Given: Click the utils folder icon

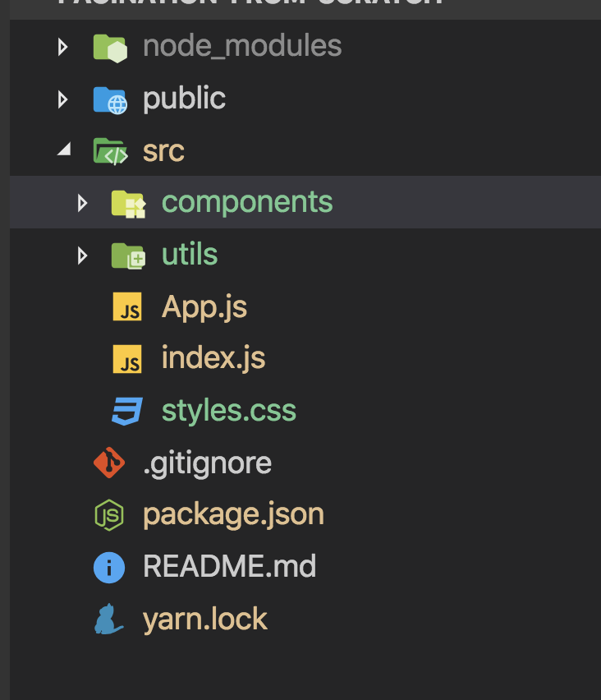Looking at the screenshot, I should pos(127,254).
